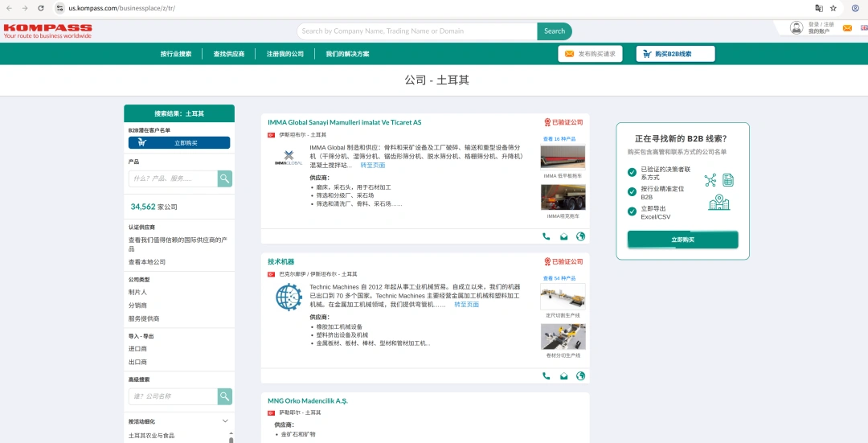
Task: Click globe website icon on 技术机器 card
Action: 581,376
